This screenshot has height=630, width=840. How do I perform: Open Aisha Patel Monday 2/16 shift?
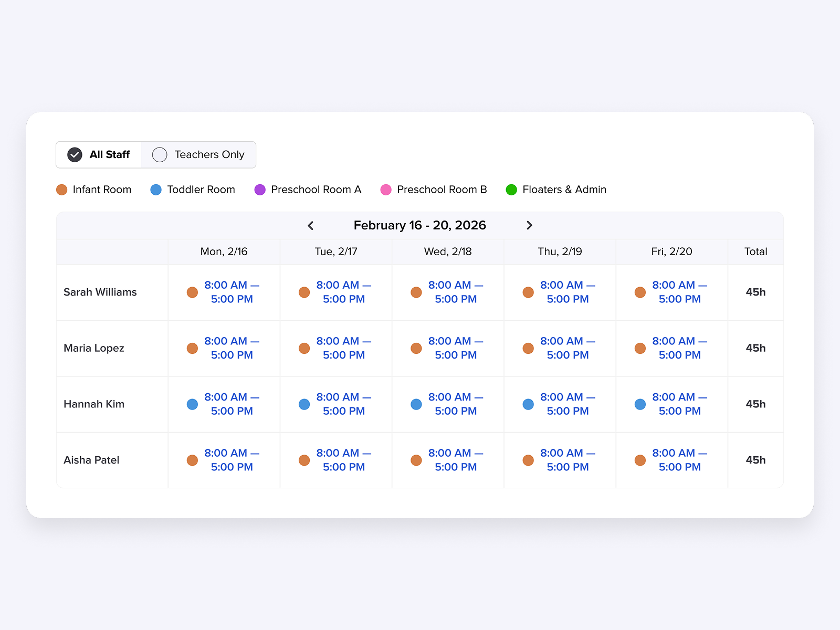point(224,460)
